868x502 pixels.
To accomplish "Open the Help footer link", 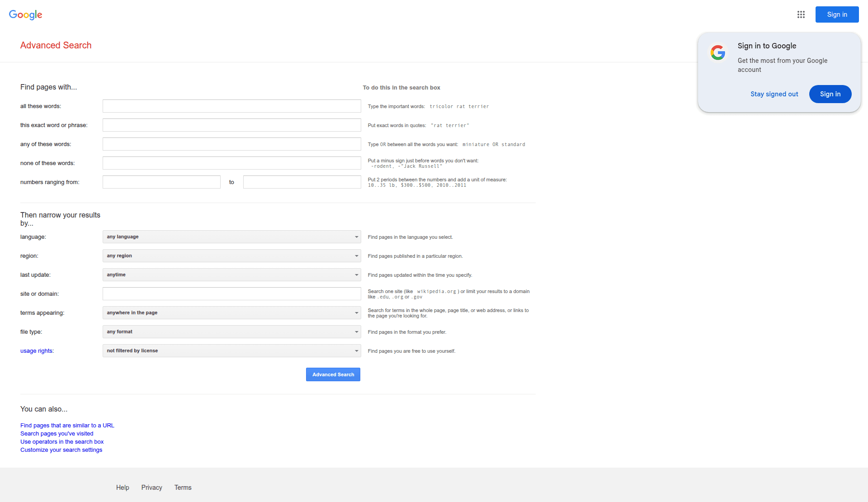I will [123, 488].
